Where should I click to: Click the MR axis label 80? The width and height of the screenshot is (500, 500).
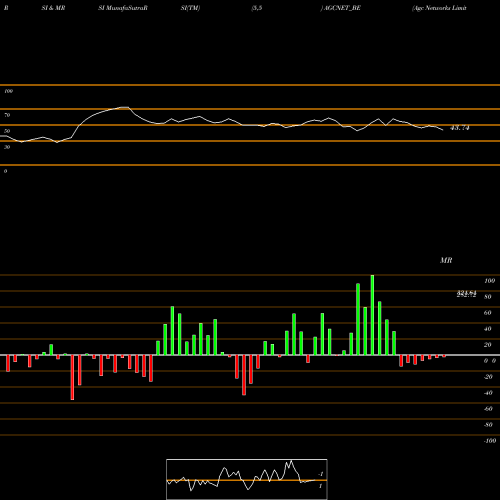(x=488, y=297)
